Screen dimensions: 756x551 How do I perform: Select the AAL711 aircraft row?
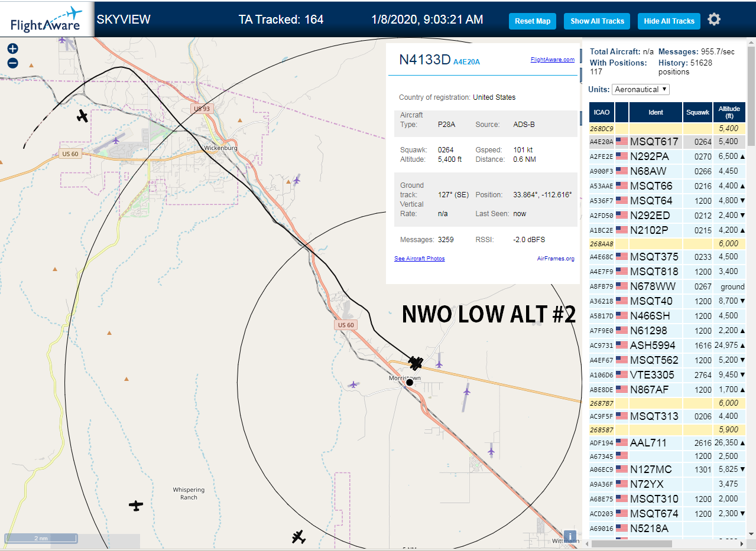[x=667, y=443]
